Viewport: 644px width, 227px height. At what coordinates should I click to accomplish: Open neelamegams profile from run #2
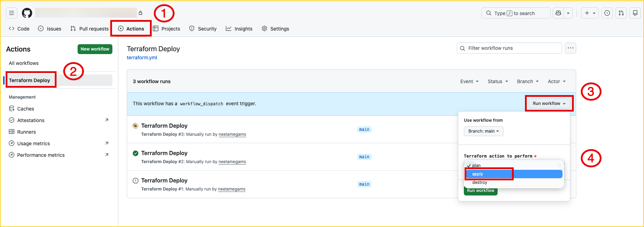click(232, 162)
